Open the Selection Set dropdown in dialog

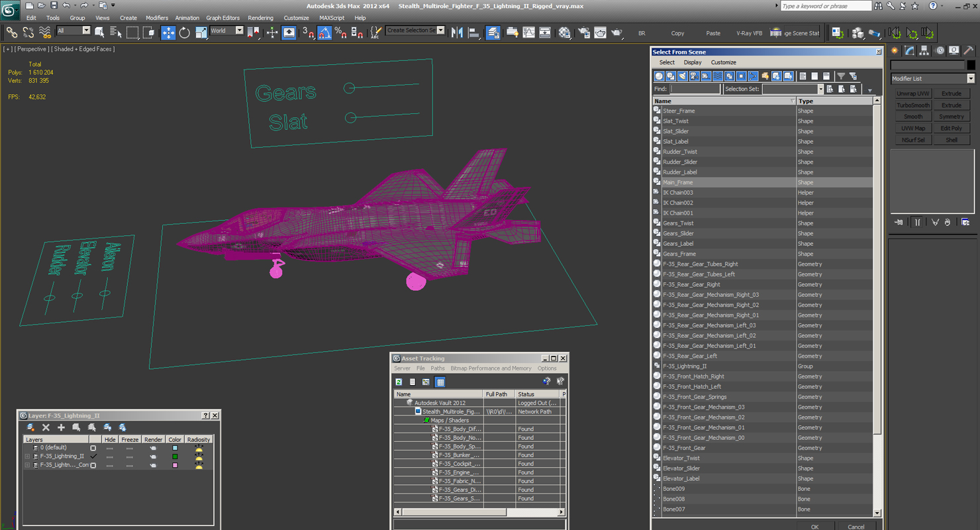(x=820, y=89)
